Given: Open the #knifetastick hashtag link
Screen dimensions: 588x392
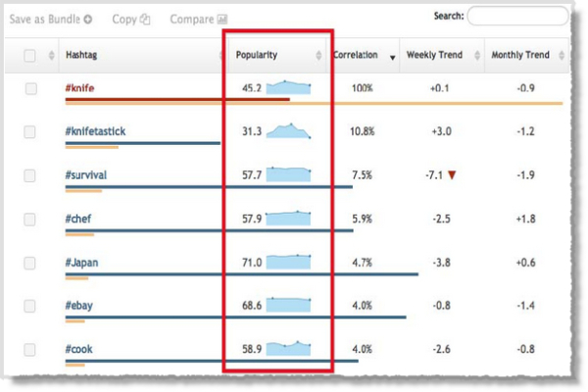Looking at the screenshot, I should [x=96, y=131].
